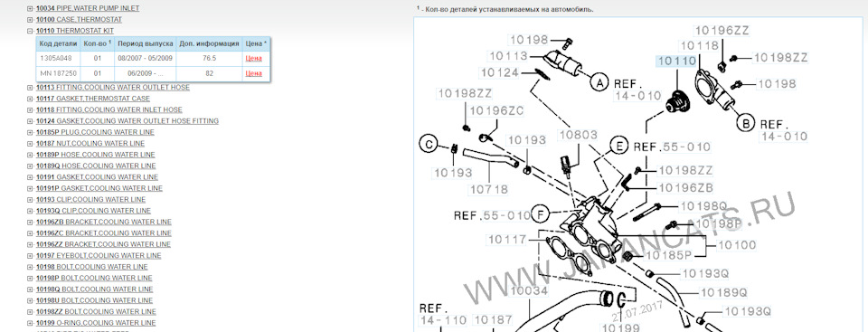This screenshot has height=332, width=868.
Task: Expand the 10189P HOSE,COOLING WATER LINE node
Action: [x=30, y=155]
